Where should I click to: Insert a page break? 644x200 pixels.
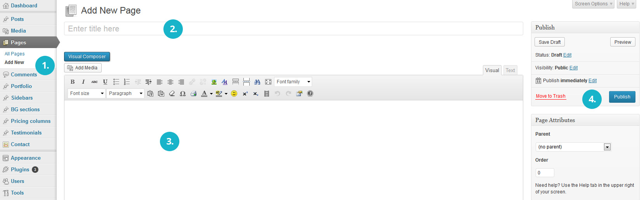point(246,82)
